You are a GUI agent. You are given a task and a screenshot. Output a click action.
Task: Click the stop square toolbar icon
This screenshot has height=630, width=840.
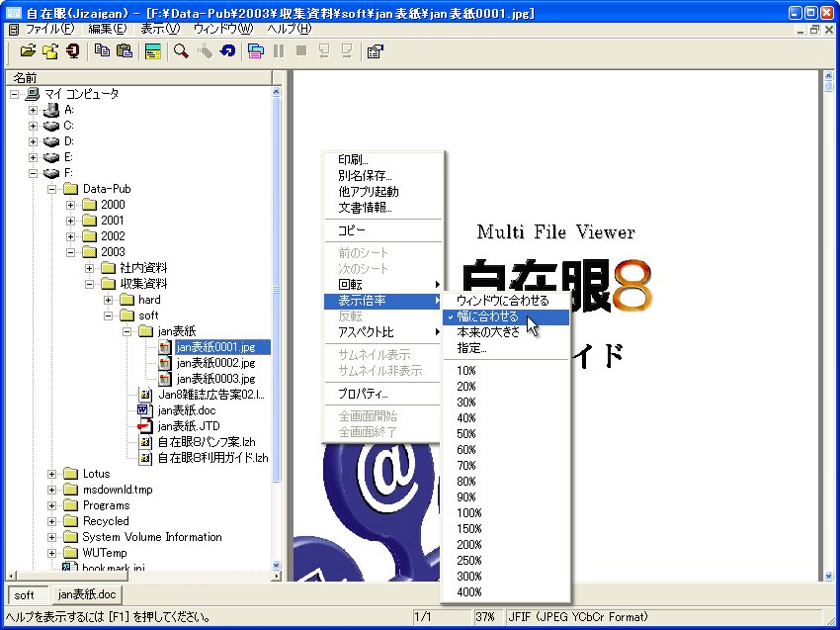(301, 51)
